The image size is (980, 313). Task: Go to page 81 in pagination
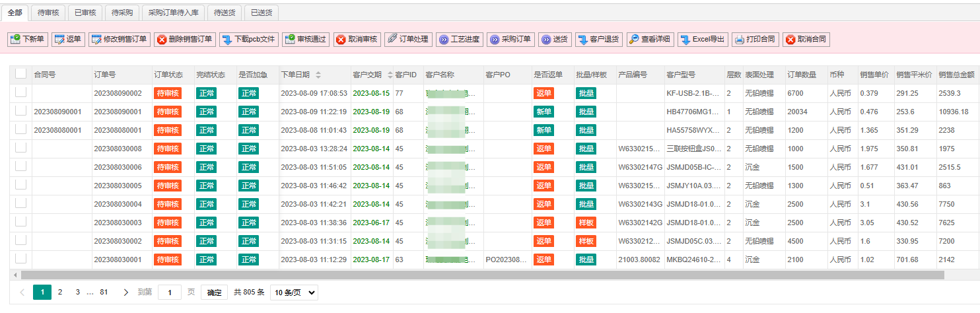click(x=104, y=292)
